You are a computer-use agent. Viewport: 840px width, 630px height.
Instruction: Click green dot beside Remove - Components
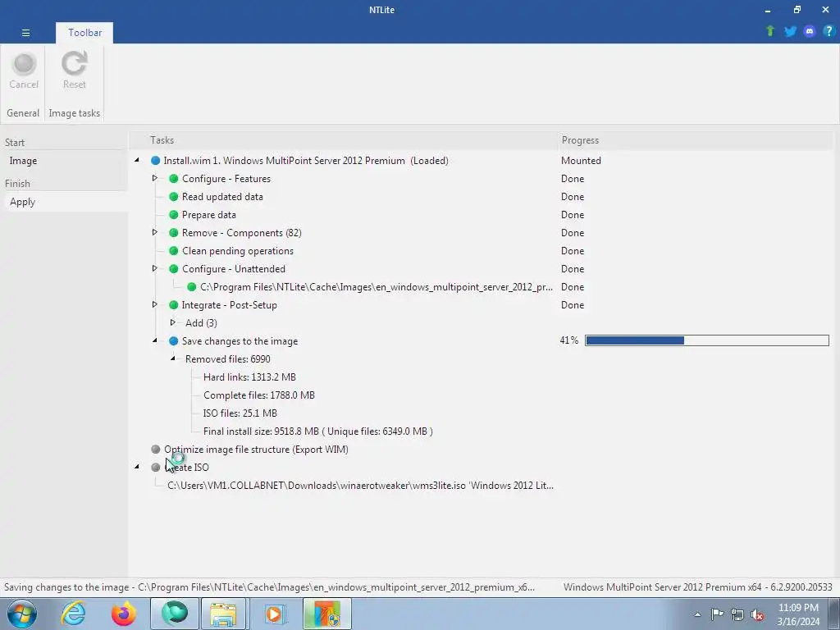tap(174, 232)
